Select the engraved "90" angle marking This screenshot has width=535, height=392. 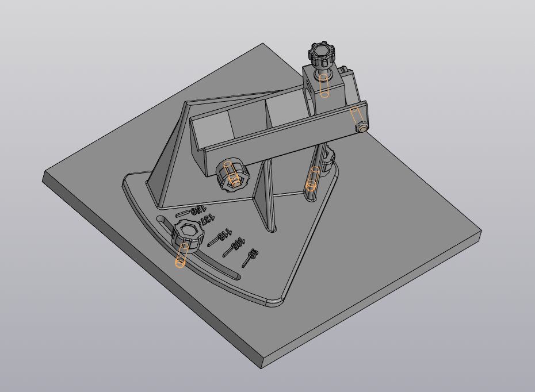(254, 254)
